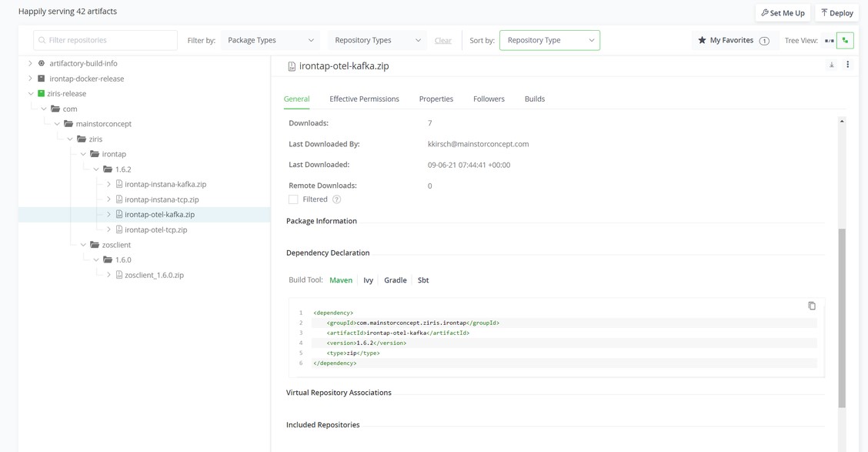The width and height of the screenshot is (868, 452).
Task: Click the star icon in My Favorites
Action: [x=702, y=40]
